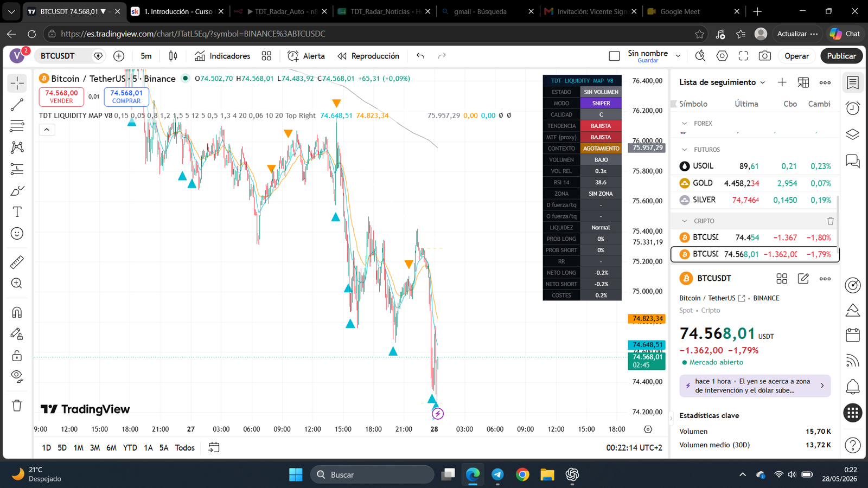Collapse the FUTUROS watchlist section

click(x=685, y=150)
